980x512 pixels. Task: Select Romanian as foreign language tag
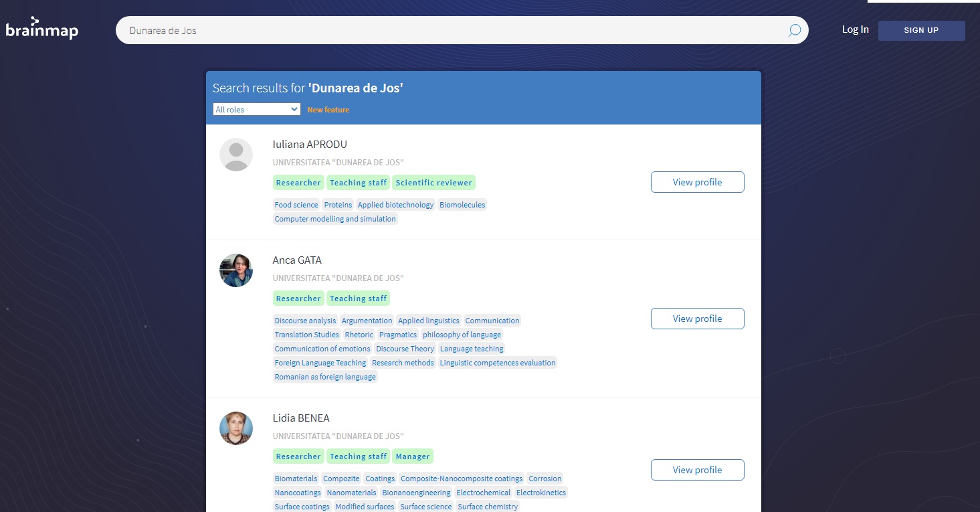(x=325, y=377)
